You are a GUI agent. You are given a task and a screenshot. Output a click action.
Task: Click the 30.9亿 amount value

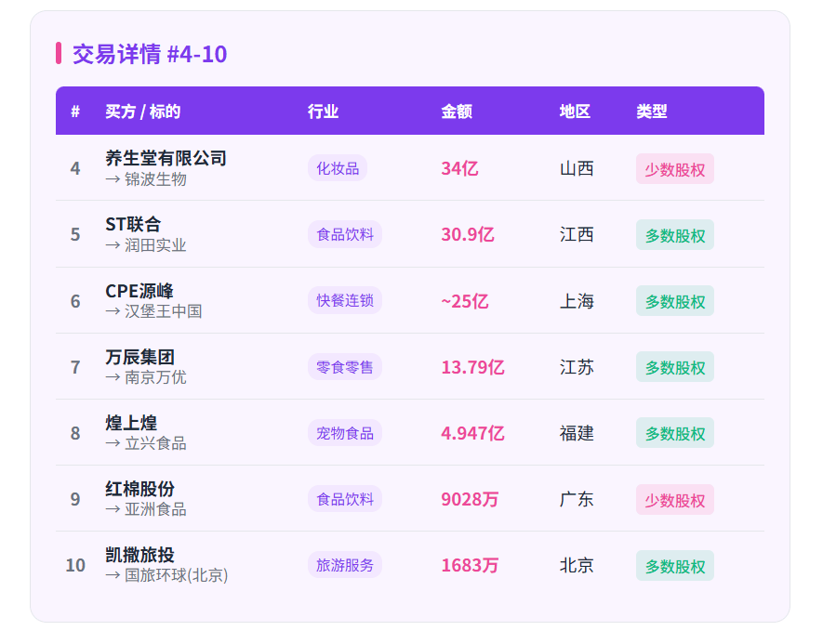(468, 234)
